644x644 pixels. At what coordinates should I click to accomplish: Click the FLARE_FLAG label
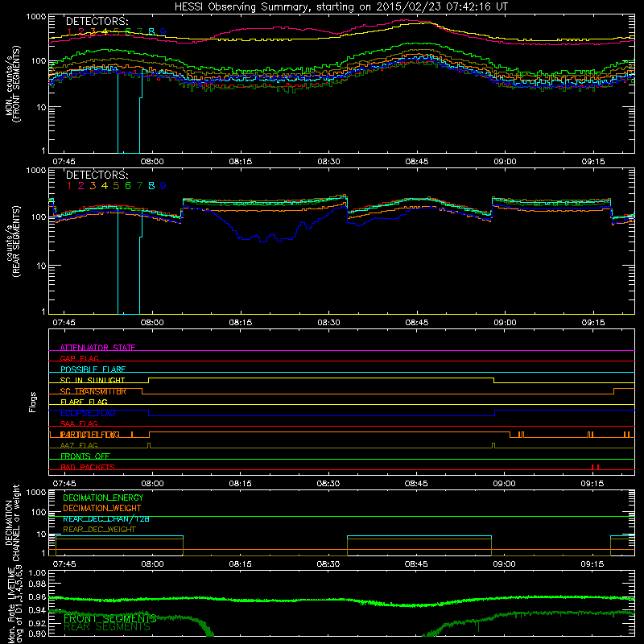click(x=84, y=402)
